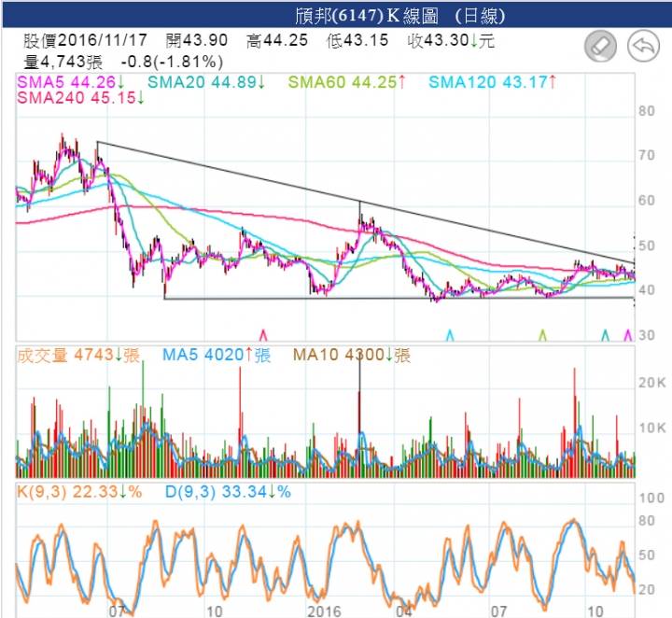The width and height of the screenshot is (672, 618).
Task: Click the undo arrow icon
Action: [643, 46]
